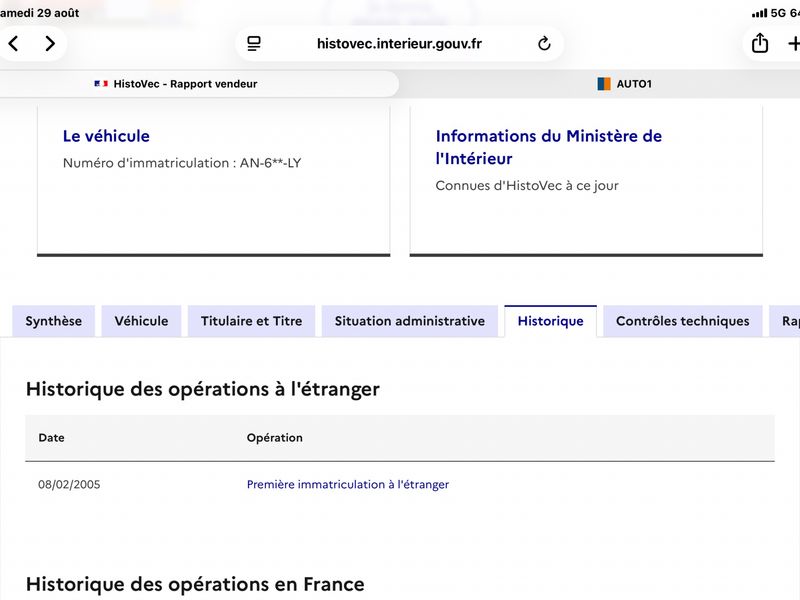Click the Le véhicule card heading

click(x=106, y=136)
